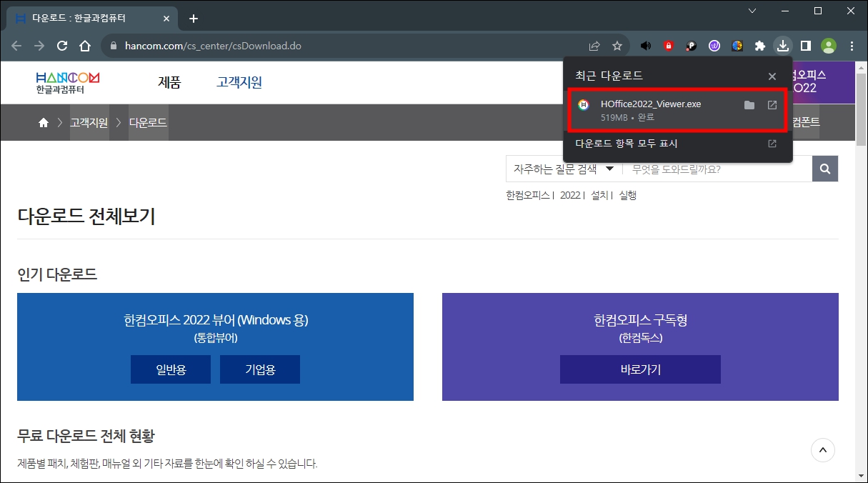
Task: Click the search magnifier button
Action: [x=825, y=169]
